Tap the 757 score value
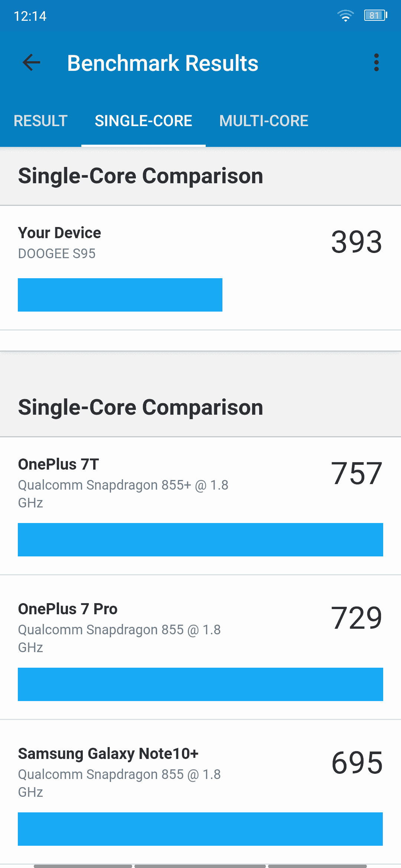The image size is (401, 868). coord(356,473)
